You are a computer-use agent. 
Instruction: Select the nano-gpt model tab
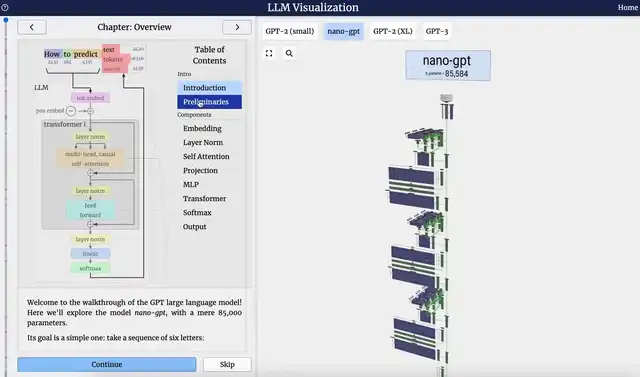coord(344,31)
